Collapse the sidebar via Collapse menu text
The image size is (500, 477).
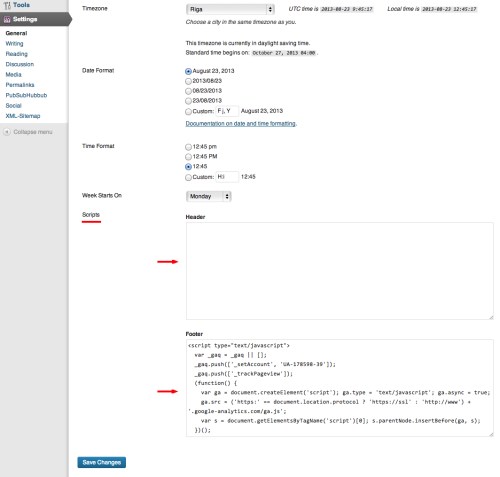[33, 132]
